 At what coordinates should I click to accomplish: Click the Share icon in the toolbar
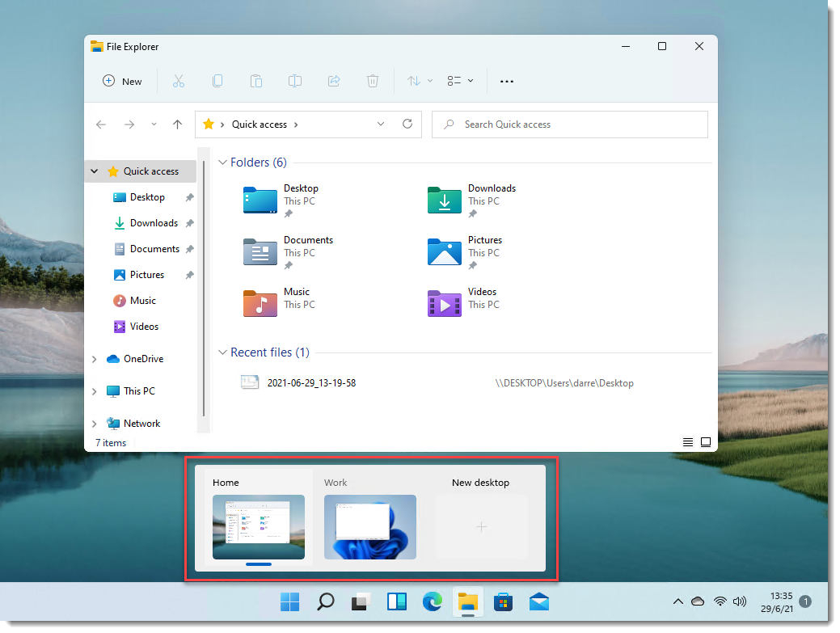(x=334, y=81)
